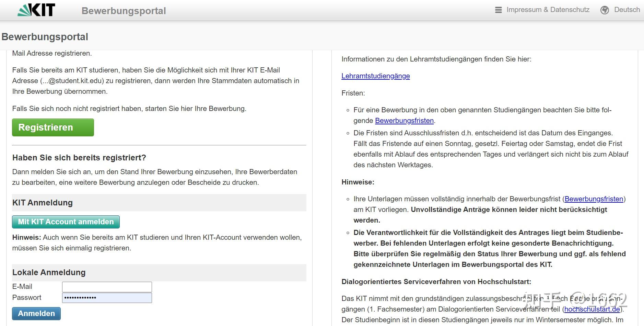The height and width of the screenshot is (326, 644).
Task: Click the 'Fristen:' label text
Action: pyautogui.click(x=353, y=93)
